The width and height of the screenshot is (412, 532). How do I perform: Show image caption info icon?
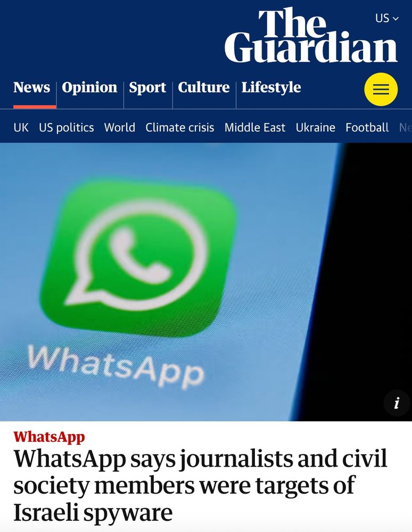[x=397, y=403]
